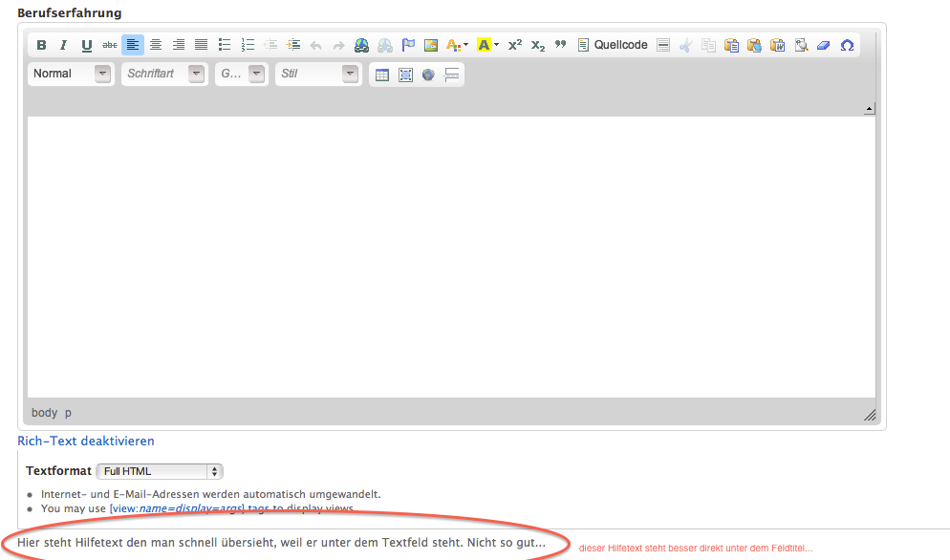The image size is (950, 560).
Task: Click the Rich-Text deaktivieren link
Action: [86, 441]
